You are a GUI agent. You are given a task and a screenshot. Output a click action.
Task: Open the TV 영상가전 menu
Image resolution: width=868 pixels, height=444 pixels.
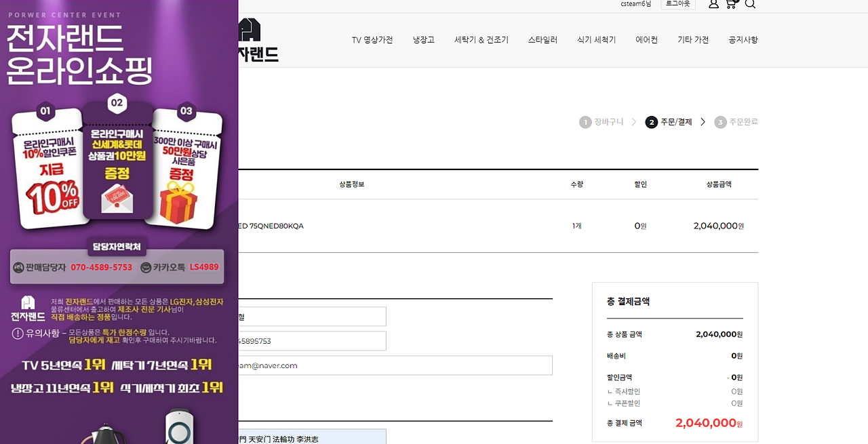pyautogui.click(x=372, y=40)
